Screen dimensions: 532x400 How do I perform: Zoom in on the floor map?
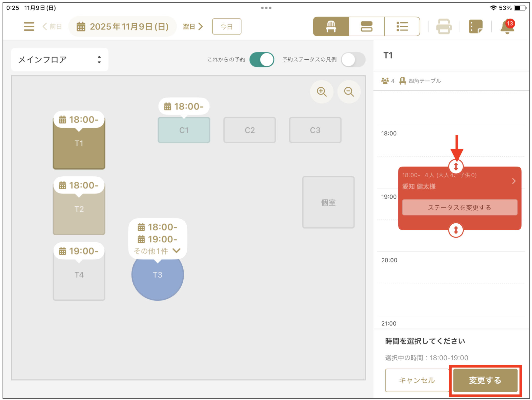click(321, 92)
